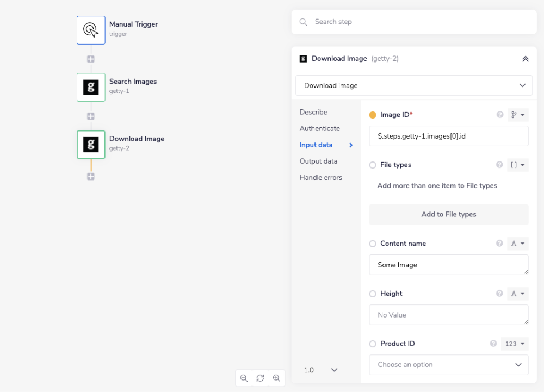
Task: Expand the Product ID Choose an option dropdown
Action: pos(448,365)
